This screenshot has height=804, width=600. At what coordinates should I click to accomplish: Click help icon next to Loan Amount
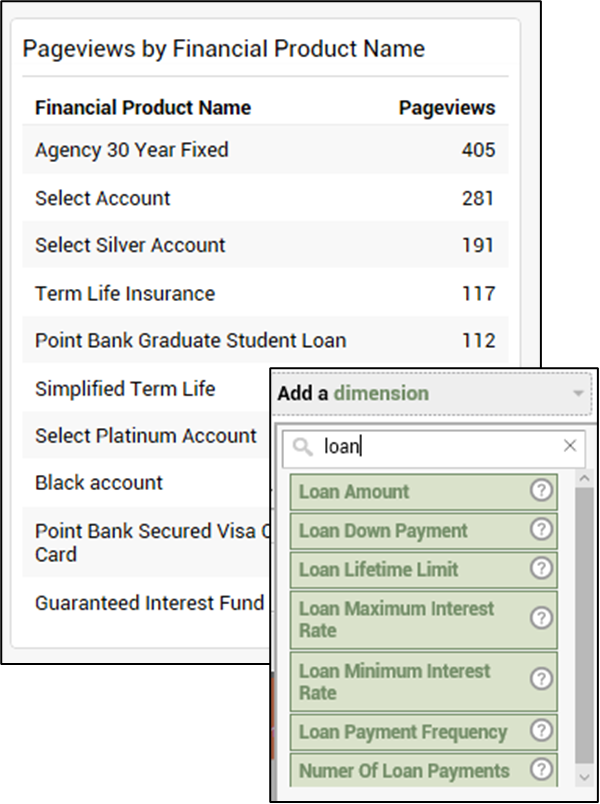[541, 491]
